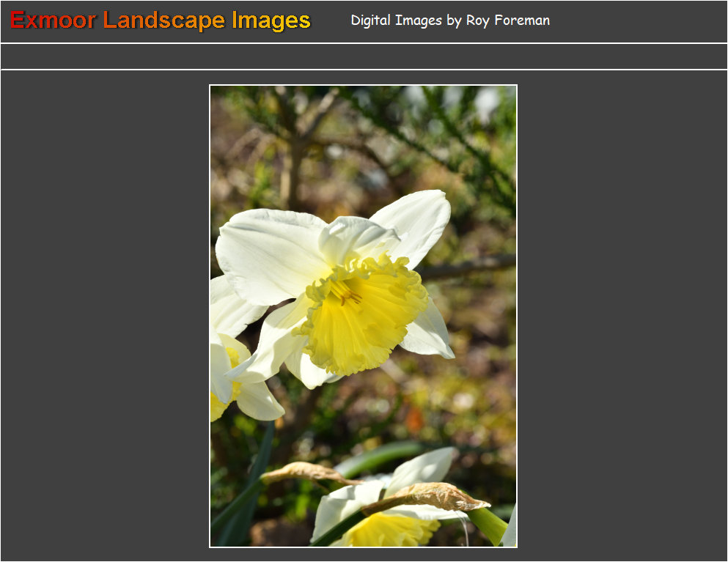Click the dark grey area right of the photo
Image resolution: width=728 pixels, height=562 pixels.
[x=622, y=315]
